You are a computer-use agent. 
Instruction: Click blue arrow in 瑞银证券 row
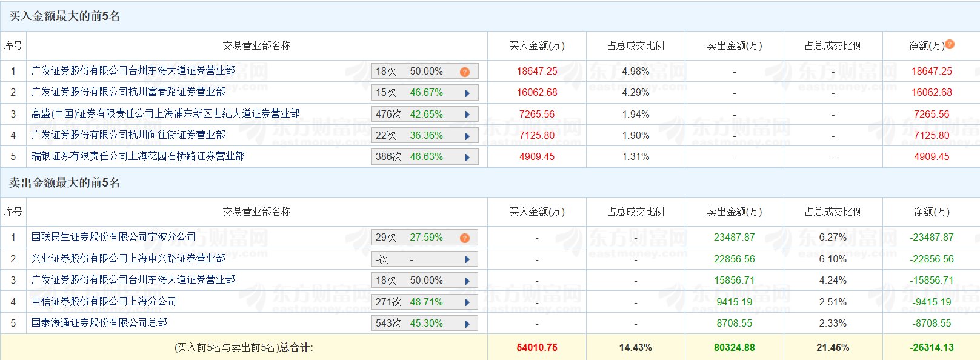[x=467, y=158]
